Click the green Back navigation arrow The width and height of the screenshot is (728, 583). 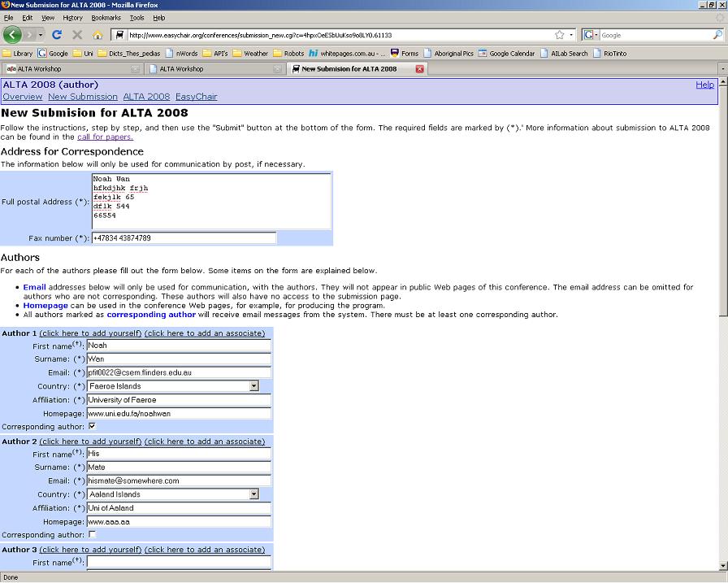(x=12, y=35)
